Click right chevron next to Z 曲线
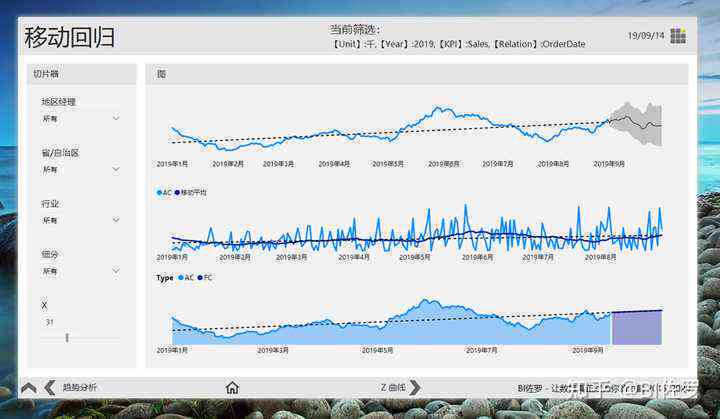This screenshot has height=419, width=720. 415,387
